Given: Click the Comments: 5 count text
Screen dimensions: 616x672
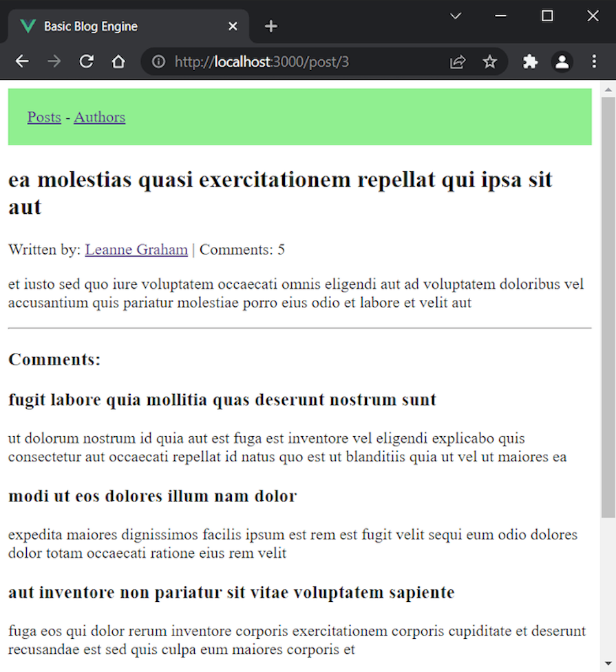Looking at the screenshot, I should [x=242, y=249].
